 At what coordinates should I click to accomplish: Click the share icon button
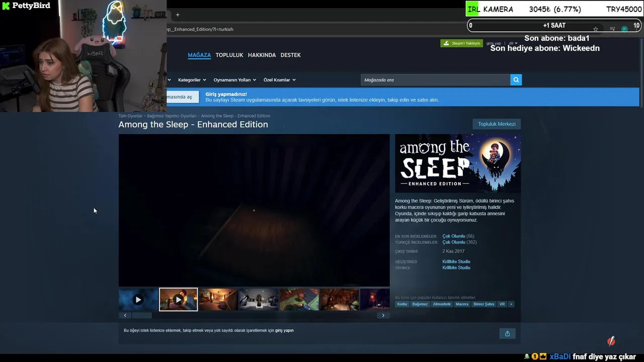507,333
